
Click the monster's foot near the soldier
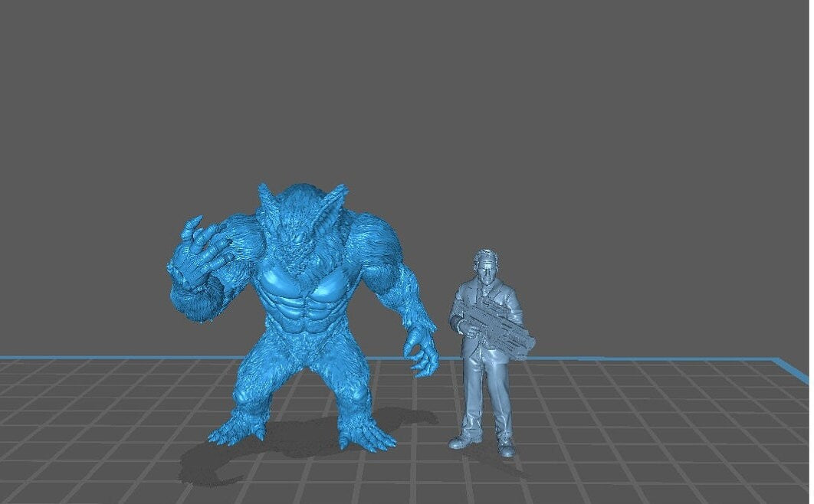coord(366,438)
